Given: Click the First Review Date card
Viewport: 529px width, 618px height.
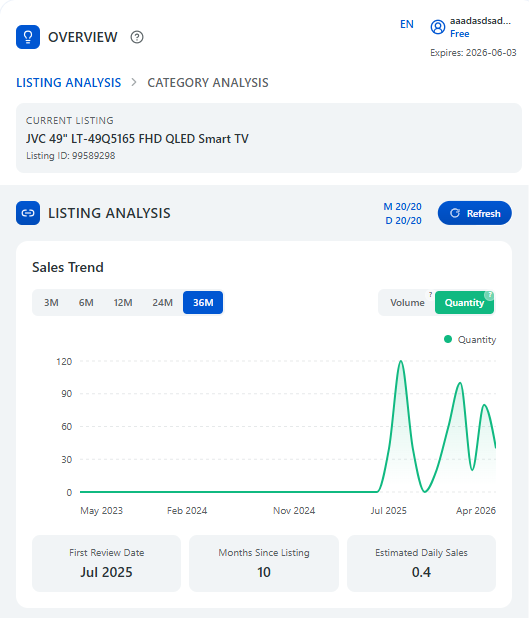Looking at the screenshot, I should [106, 563].
